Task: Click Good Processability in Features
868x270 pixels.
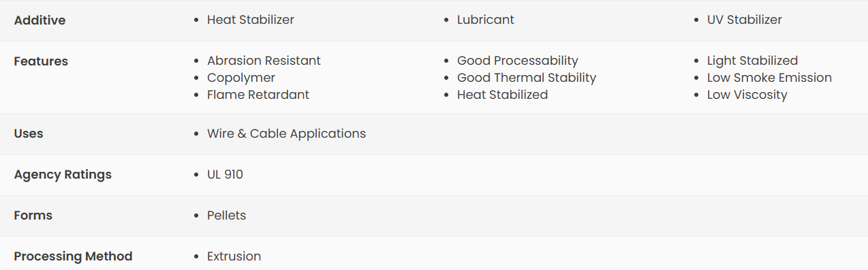Action: [518, 61]
